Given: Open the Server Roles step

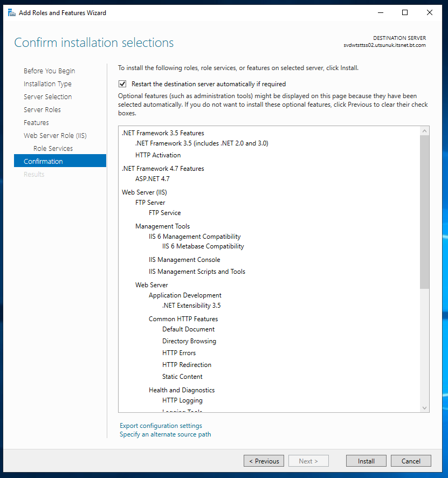Looking at the screenshot, I should click(x=42, y=109).
